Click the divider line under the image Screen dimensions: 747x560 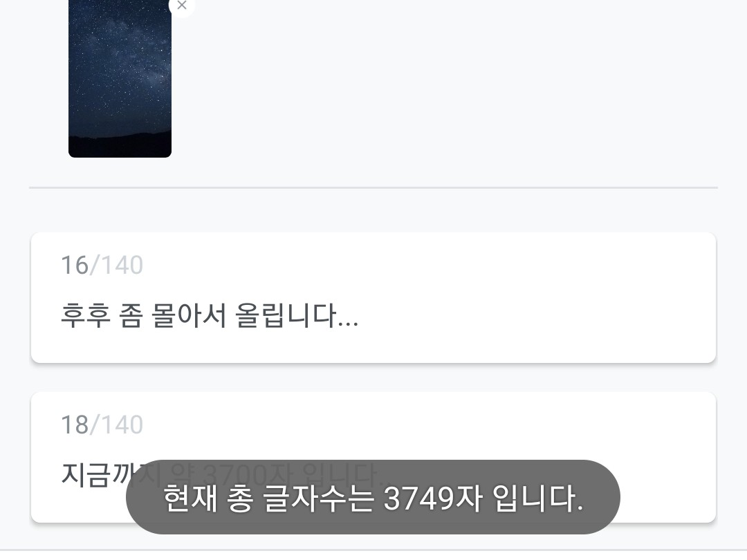(373, 187)
